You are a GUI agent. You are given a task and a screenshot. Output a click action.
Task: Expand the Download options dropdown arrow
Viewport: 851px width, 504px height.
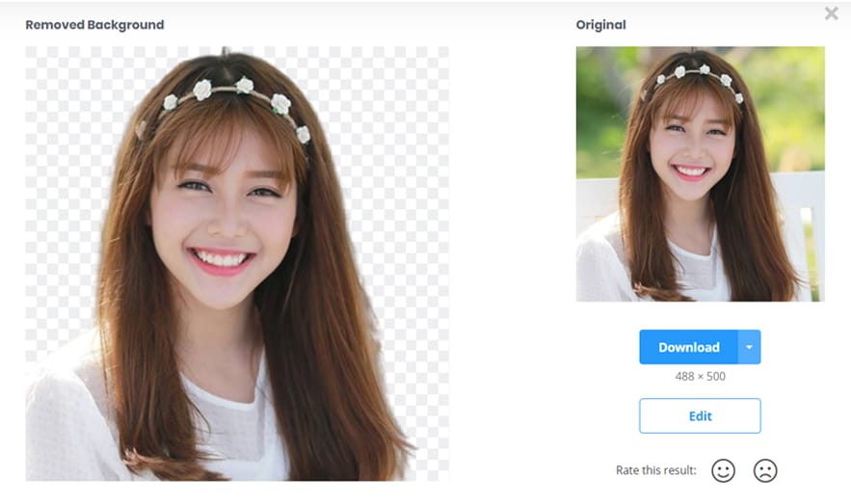750,347
